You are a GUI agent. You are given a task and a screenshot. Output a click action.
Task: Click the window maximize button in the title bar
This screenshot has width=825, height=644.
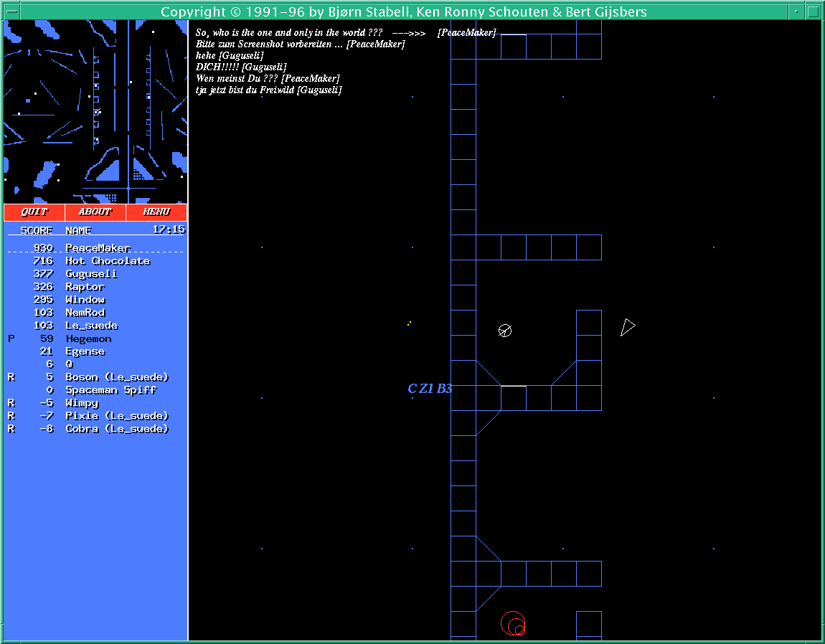pyautogui.click(x=812, y=11)
